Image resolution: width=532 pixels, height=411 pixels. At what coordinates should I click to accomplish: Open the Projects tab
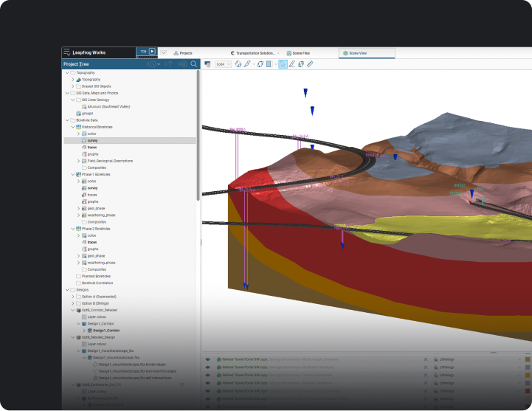[x=183, y=53]
